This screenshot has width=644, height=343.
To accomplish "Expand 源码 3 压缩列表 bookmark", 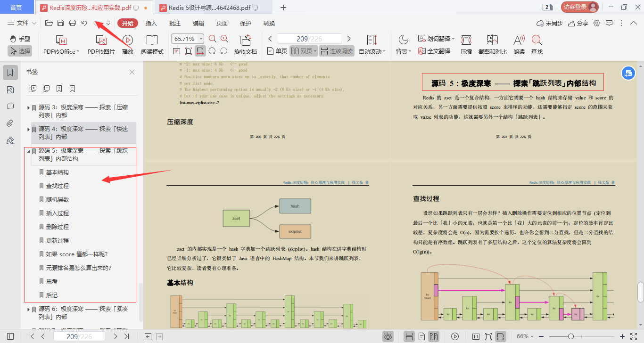I will [28, 108].
